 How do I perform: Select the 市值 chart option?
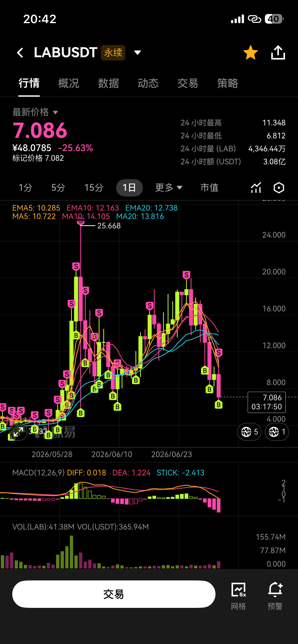tap(209, 188)
